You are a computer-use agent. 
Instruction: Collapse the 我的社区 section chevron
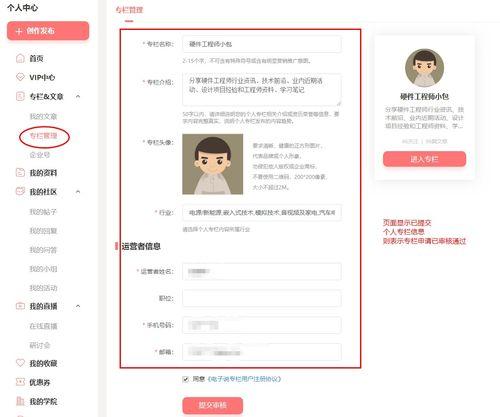[x=78, y=192]
